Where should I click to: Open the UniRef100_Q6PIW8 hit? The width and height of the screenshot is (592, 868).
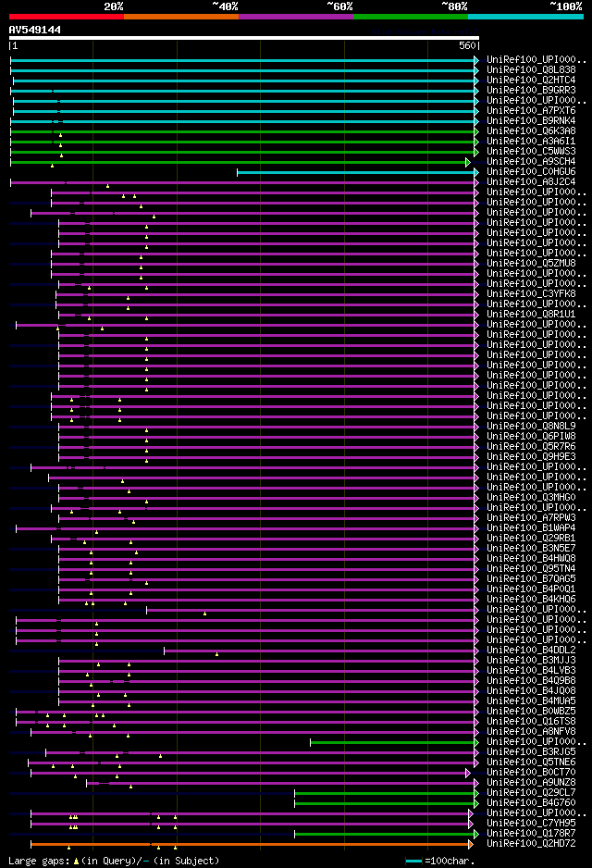click(x=531, y=436)
